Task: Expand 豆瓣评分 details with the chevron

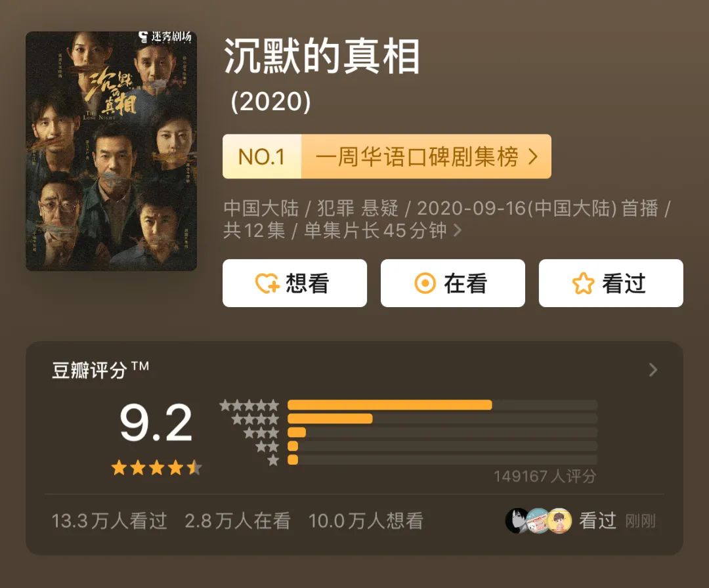Action: click(653, 370)
